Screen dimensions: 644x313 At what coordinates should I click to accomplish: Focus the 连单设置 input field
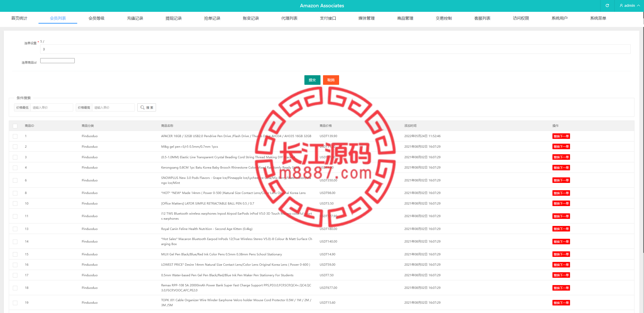coord(335,49)
